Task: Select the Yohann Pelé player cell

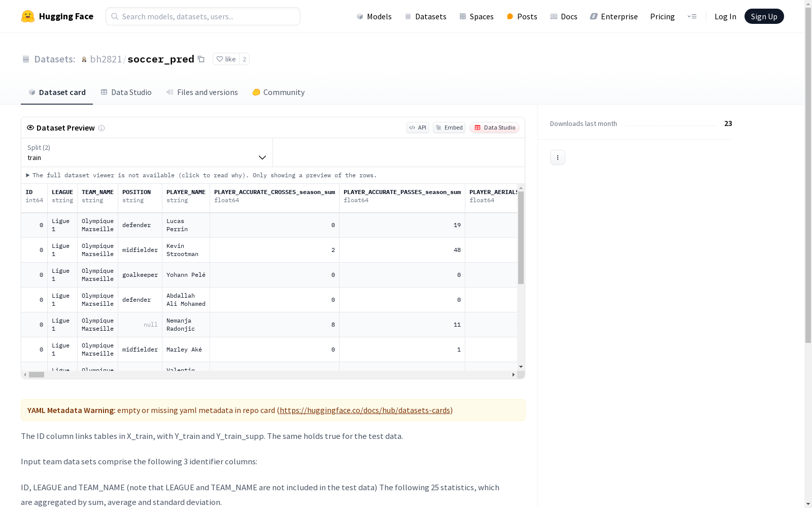Action: coord(186,275)
